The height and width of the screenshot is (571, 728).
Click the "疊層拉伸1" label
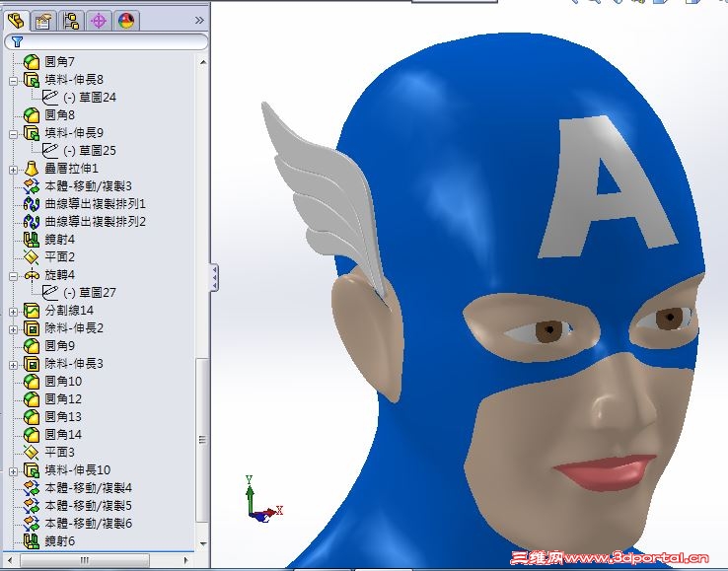pos(71,169)
